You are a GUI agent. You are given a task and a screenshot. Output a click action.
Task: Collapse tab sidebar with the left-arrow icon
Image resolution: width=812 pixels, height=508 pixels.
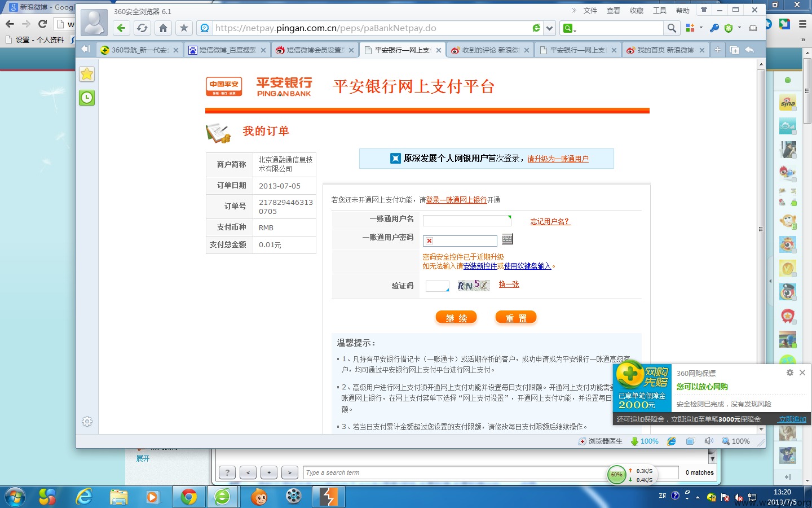pos(85,49)
